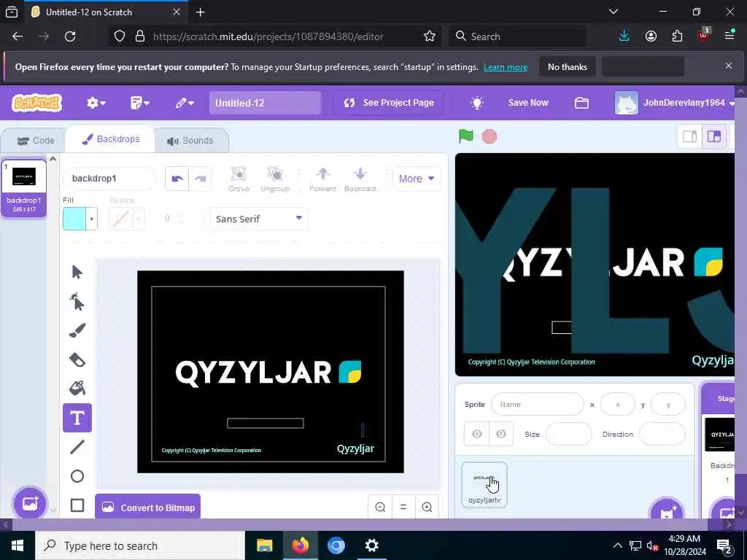Image resolution: width=747 pixels, height=560 pixels.
Task: Reset paint canvas zoom
Action: click(x=403, y=507)
